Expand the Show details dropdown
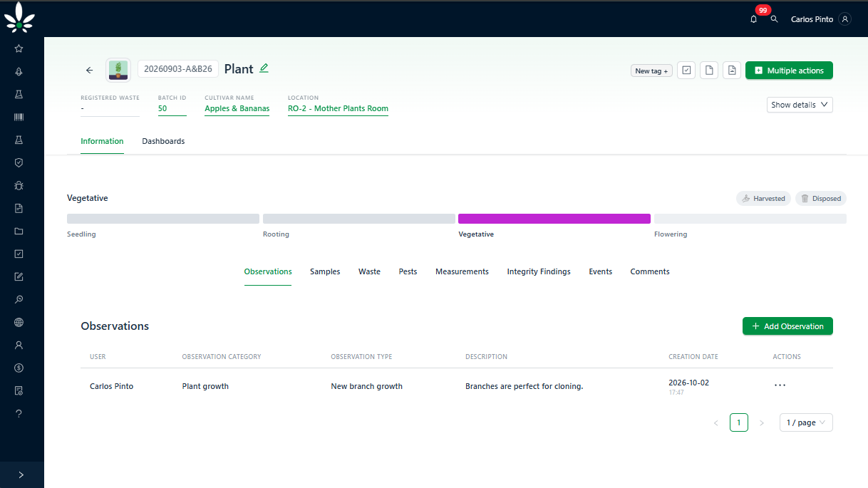This screenshot has height=488, width=868. pos(800,105)
